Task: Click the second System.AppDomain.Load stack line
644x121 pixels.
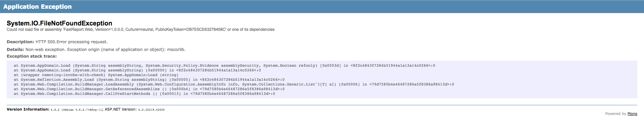Action: pos(137,70)
